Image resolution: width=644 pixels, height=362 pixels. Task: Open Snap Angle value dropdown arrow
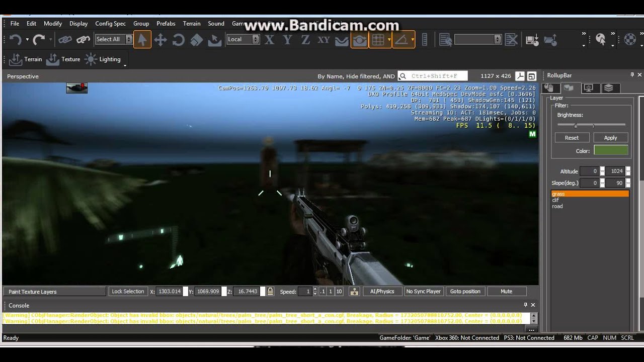click(413, 39)
